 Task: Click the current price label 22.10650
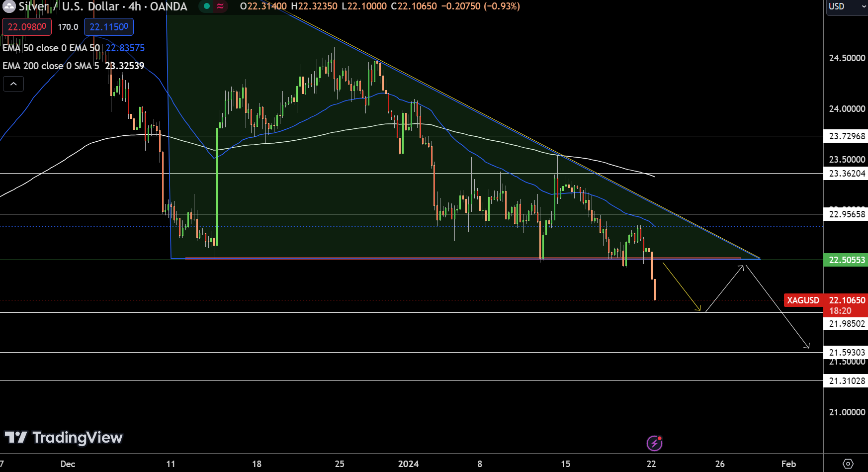(847, 300)
